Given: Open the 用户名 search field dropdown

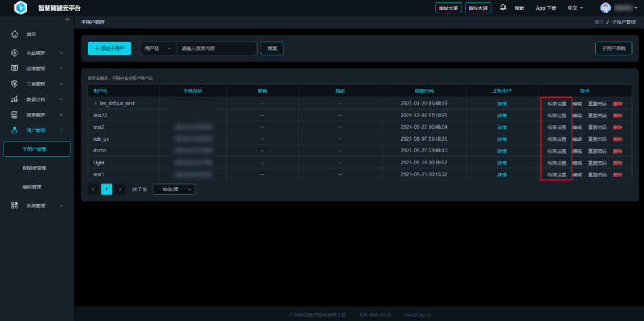Looking at the screenshot, I should coord(158,48).
